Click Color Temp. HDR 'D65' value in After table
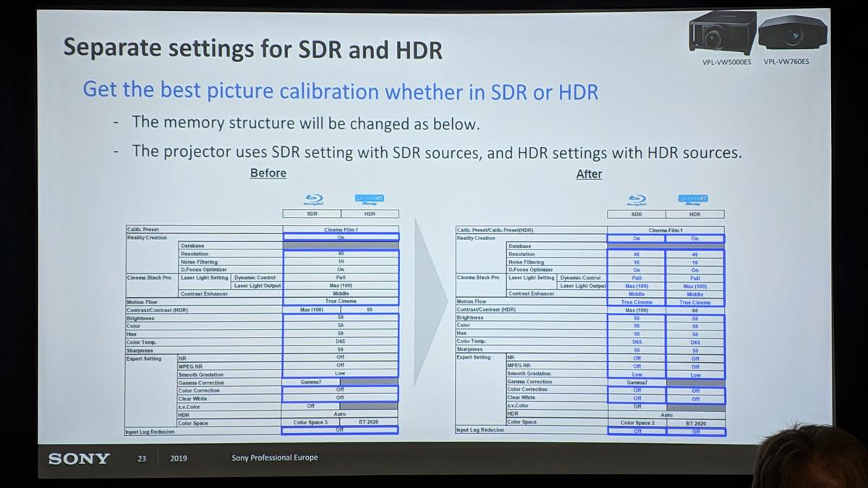The width and height of the screenshot is (868, 488). [x=695, y=342]
